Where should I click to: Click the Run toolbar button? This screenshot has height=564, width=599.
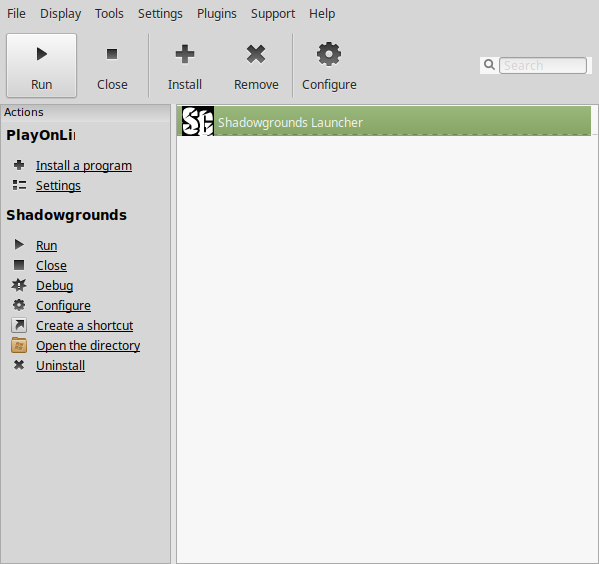coord(41,65)
